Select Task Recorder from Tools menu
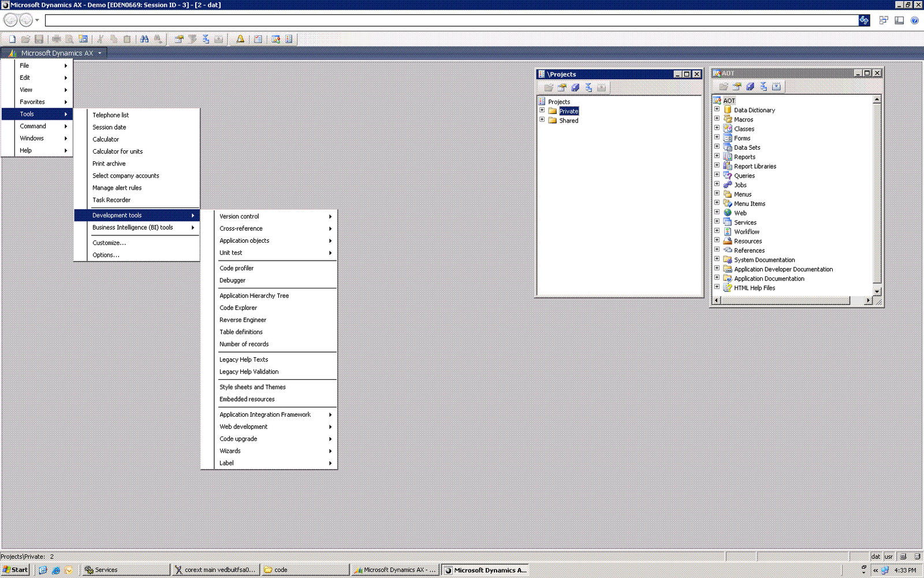 [x=137, y=200]
